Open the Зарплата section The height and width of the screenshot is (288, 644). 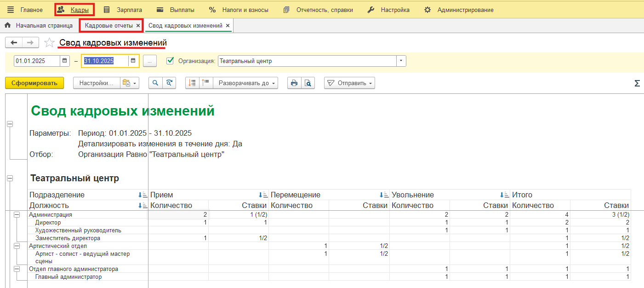pyautogui.click(x=123, y=10)
